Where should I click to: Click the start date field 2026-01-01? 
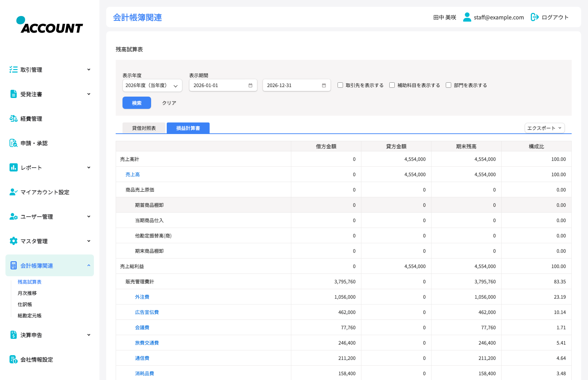coord(223,85)
